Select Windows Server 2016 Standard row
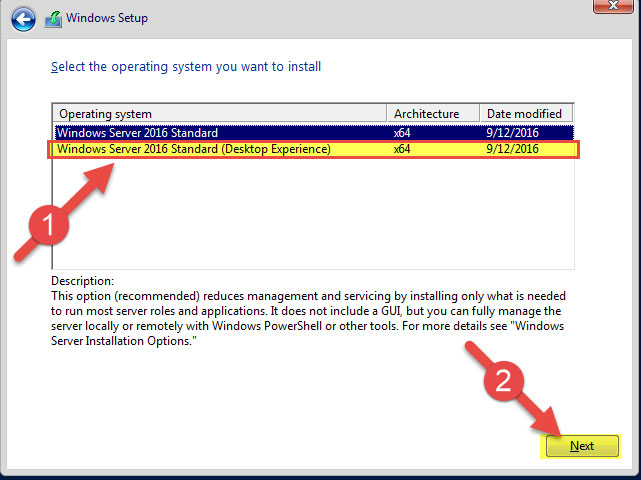641x480 pixels. click(x=314, y=132)
